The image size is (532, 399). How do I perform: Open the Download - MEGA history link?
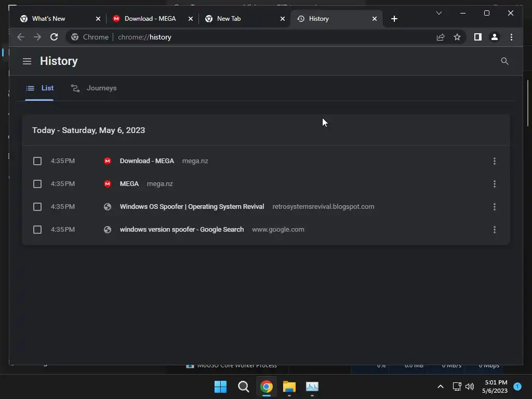coord(147,161)
